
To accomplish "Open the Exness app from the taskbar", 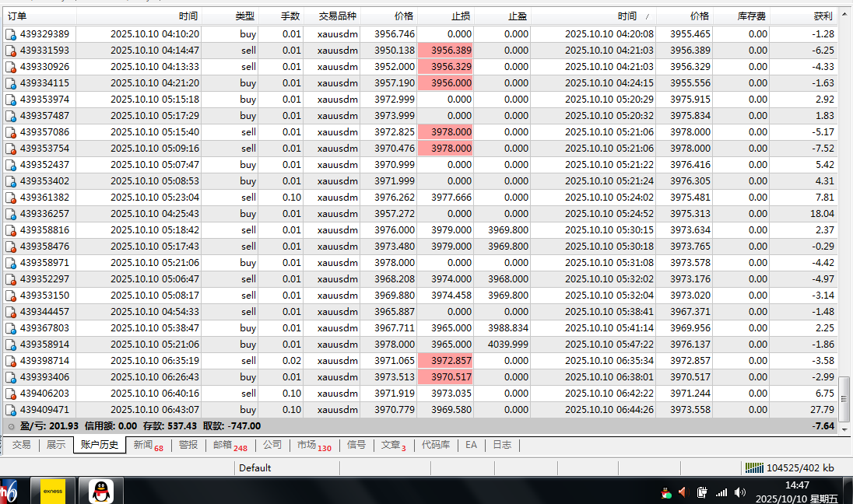I will coord(53,491).
